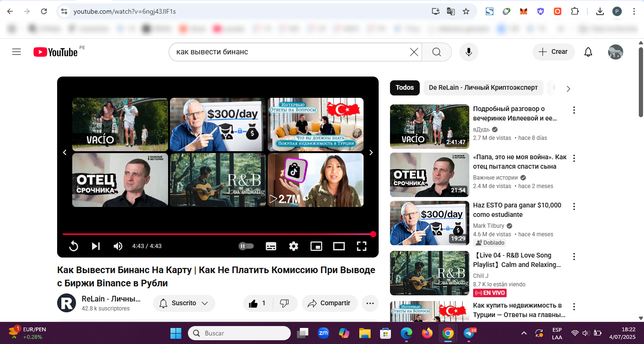Go to the YouTube home logo
The width and height of the screenshot is (644, 344).
(55, 52)
